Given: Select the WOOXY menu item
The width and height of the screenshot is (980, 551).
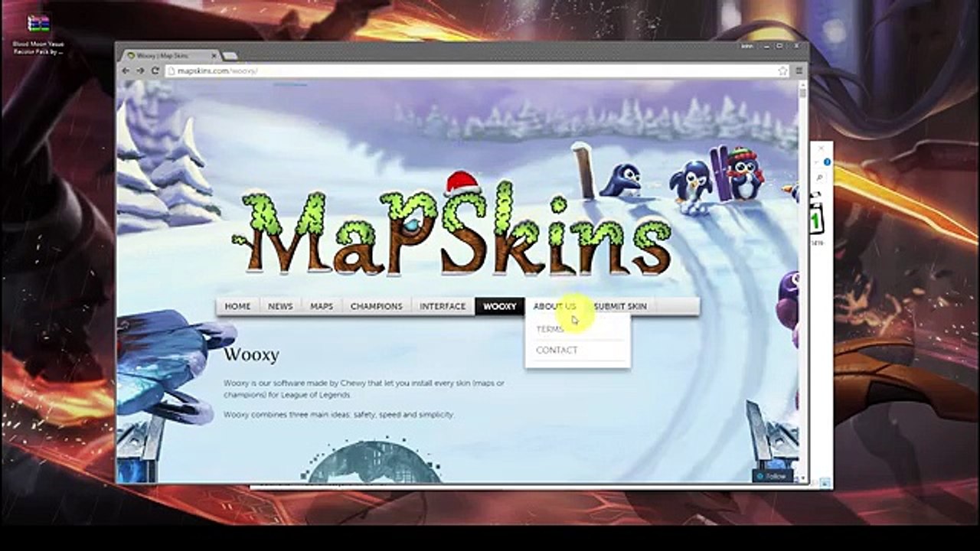Looking at the screenshot, I should 500,306.
